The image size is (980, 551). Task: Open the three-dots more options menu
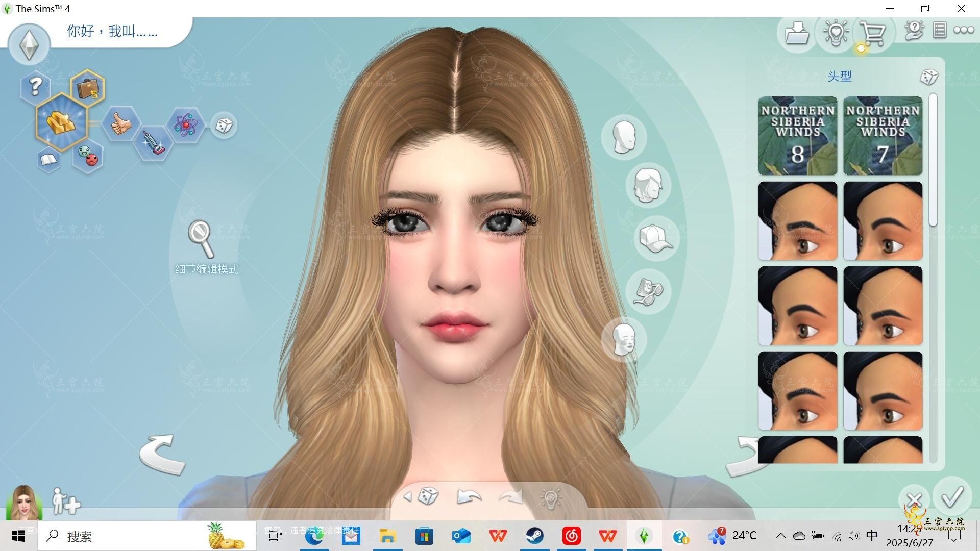(x=964, y=30)
